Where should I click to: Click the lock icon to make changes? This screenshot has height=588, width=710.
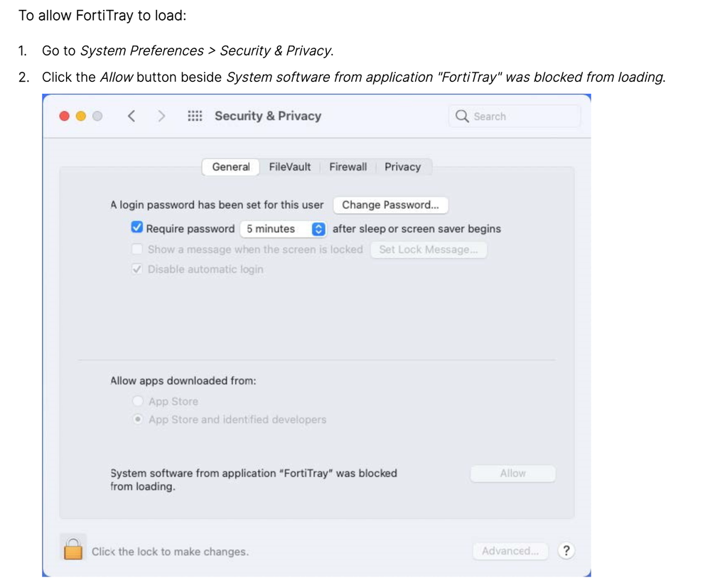73,549
